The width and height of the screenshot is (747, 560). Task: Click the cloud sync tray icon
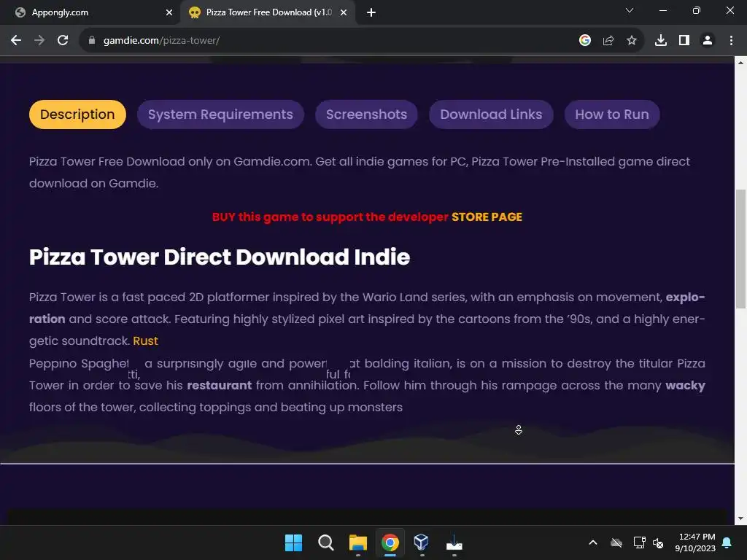point(616,542)
